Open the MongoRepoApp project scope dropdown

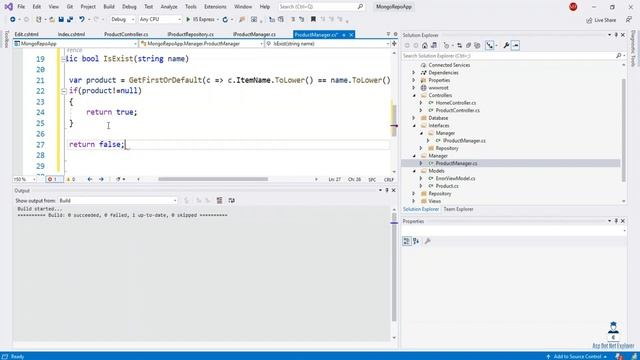[76, 43]
